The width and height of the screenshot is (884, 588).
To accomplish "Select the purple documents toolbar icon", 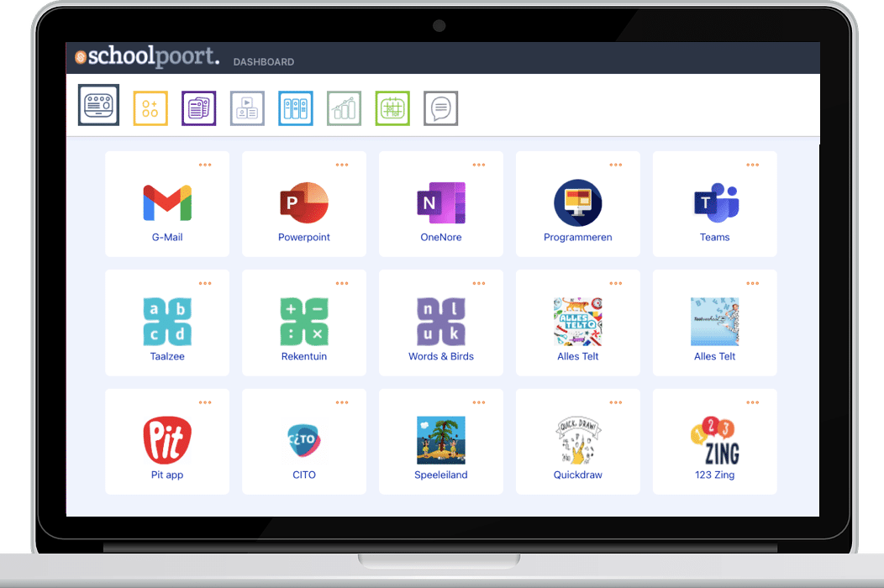I will tap(199, 108).
